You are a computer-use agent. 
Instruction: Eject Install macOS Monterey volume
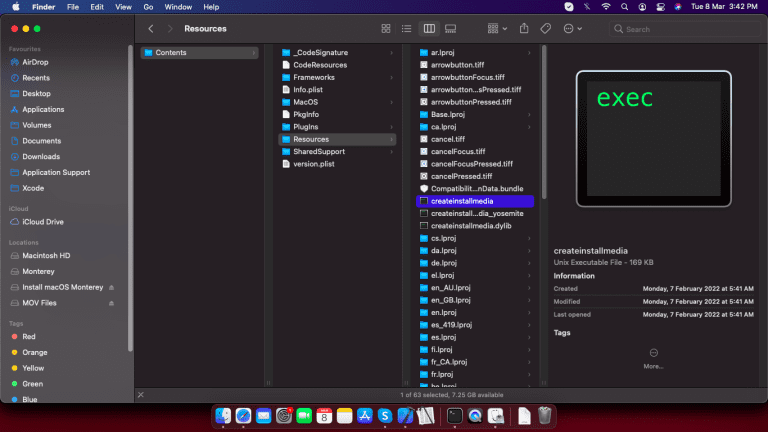(x=111, y=288)
